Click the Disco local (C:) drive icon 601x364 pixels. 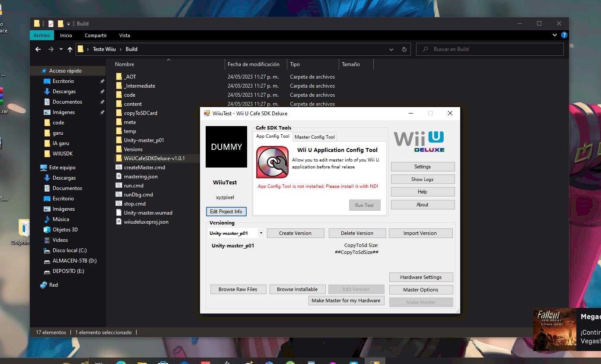[47, 250]
